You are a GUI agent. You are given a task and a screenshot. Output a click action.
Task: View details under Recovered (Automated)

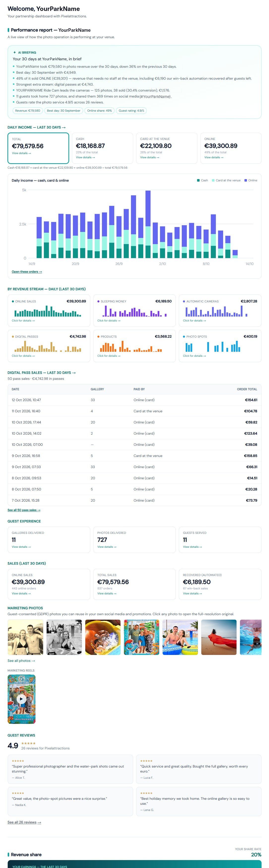coord(192,593)
